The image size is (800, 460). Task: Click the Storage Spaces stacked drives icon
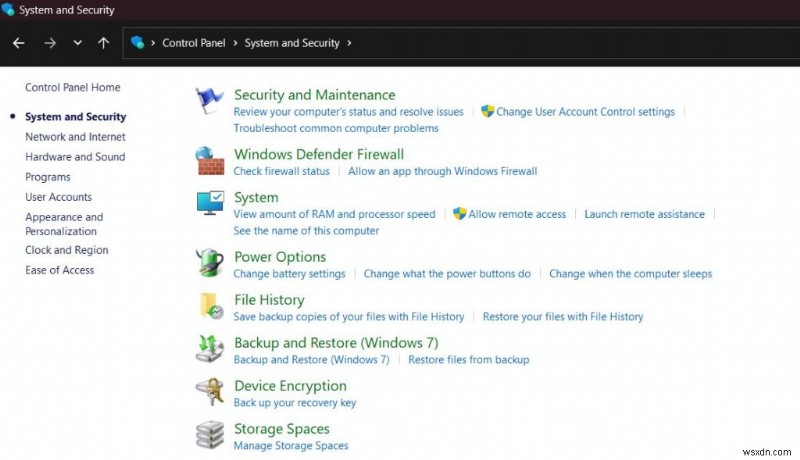pyautogui.click(x=210, y=435)
